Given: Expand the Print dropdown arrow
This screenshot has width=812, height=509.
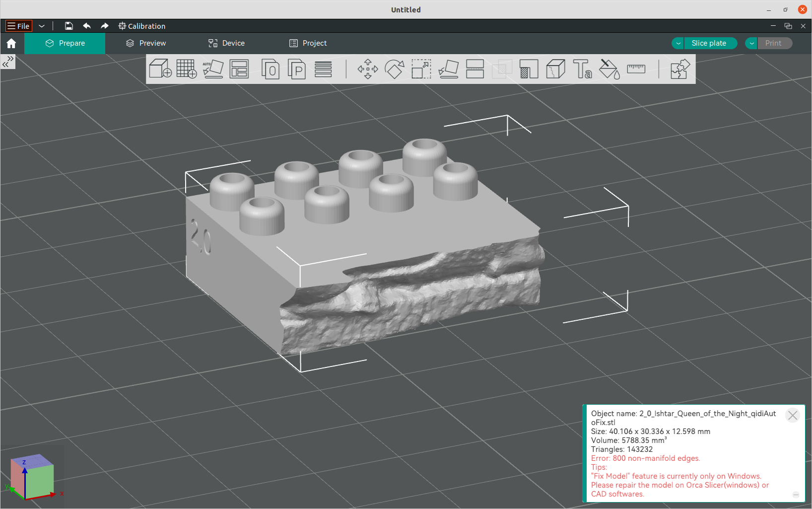Looking at the screenshot, I should click(751, 43).
